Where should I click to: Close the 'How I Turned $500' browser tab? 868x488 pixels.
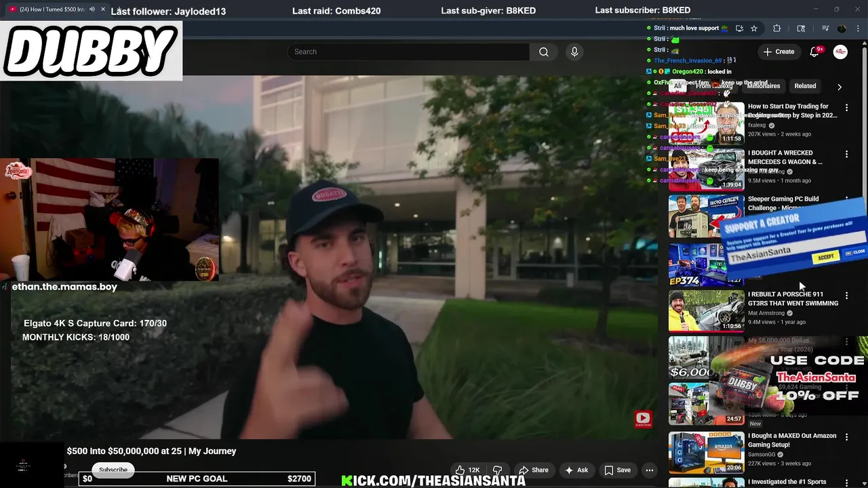tap(103, 9)
